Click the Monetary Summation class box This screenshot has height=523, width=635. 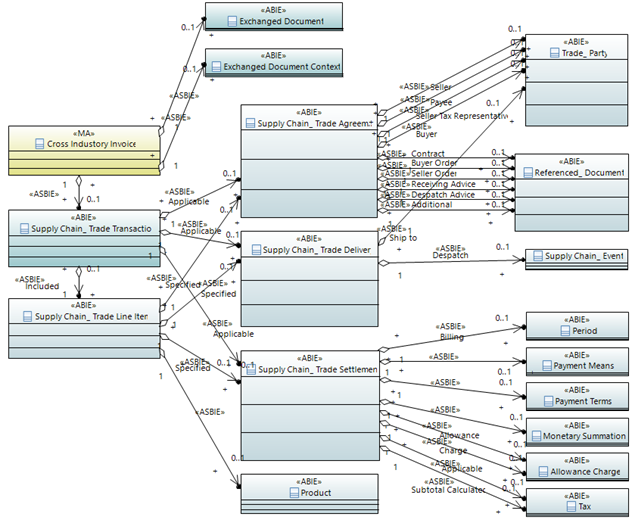click(x=577, y=431)
